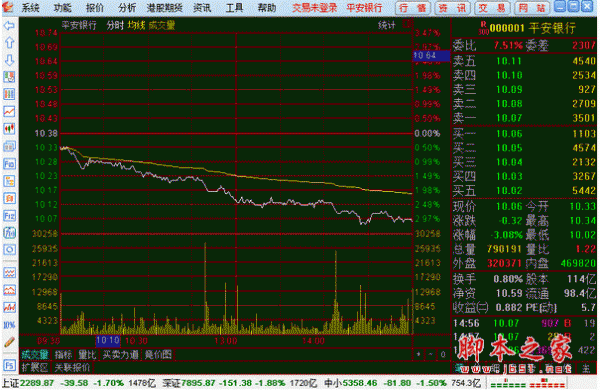Click the 深证 index 7895.87 in status bar
Screen dimensions: 600x390
198,383
